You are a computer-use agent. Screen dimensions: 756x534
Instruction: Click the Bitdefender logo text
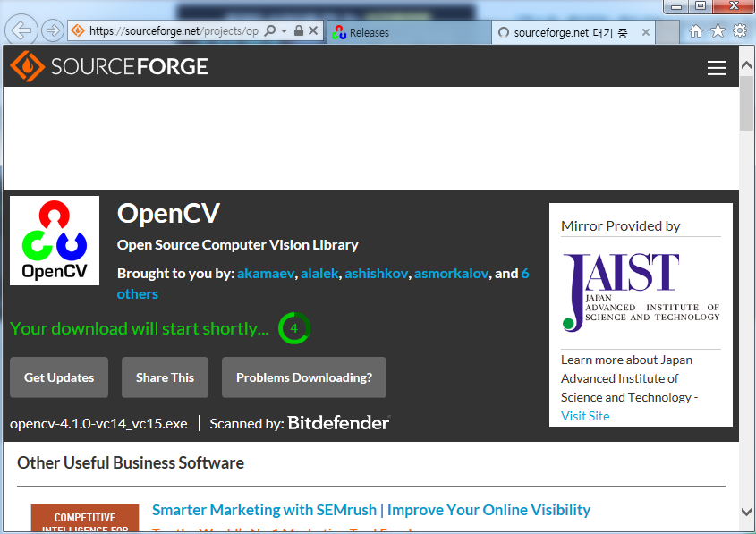click(338, 423)
